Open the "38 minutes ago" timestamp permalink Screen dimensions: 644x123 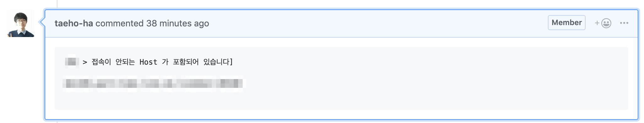point(177,23)
